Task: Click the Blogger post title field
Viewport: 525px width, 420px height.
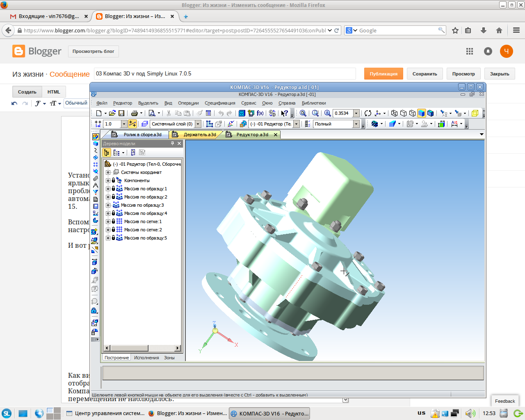Action: (225, 74)
